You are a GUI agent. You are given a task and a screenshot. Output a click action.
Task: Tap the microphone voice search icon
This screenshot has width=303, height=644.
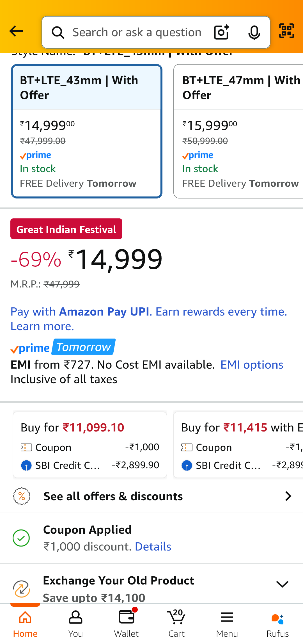coord(254,32)
